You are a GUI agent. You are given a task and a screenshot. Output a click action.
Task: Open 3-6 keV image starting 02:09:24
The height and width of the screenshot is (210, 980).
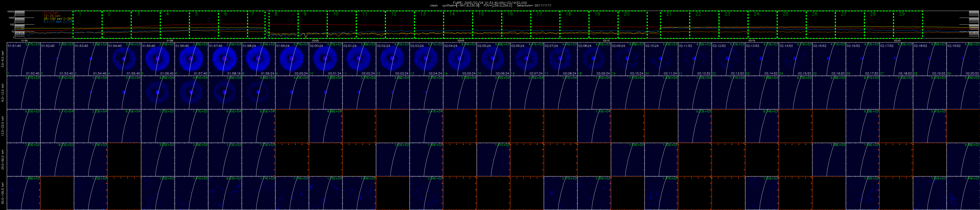(627, 59)
